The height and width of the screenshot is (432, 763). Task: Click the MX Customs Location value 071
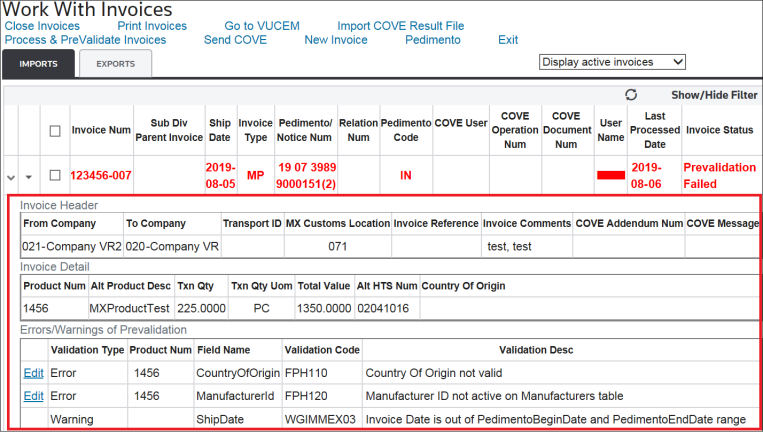[x=338, y=247]
